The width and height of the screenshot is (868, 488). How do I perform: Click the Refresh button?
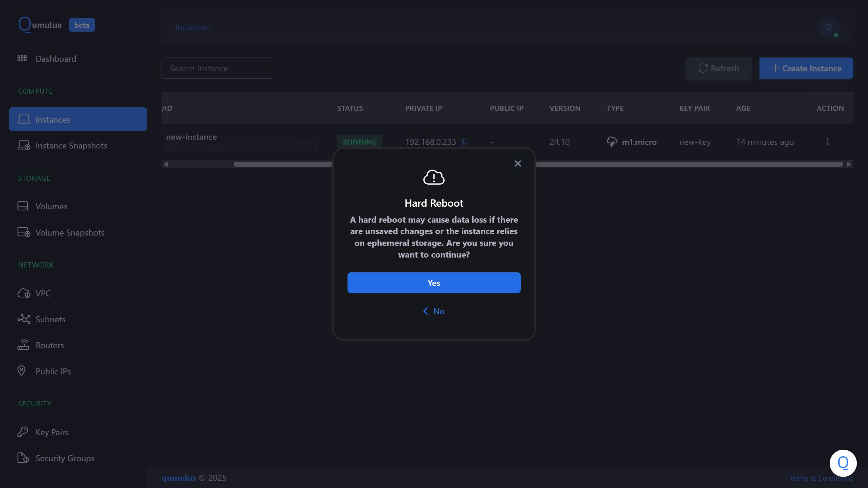click(719, 68)
